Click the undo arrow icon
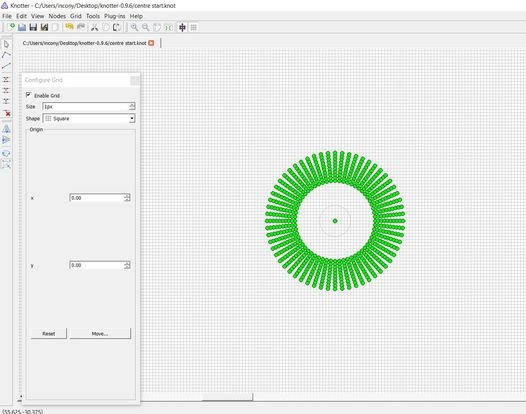526x414 pixels. pos(69,27)
